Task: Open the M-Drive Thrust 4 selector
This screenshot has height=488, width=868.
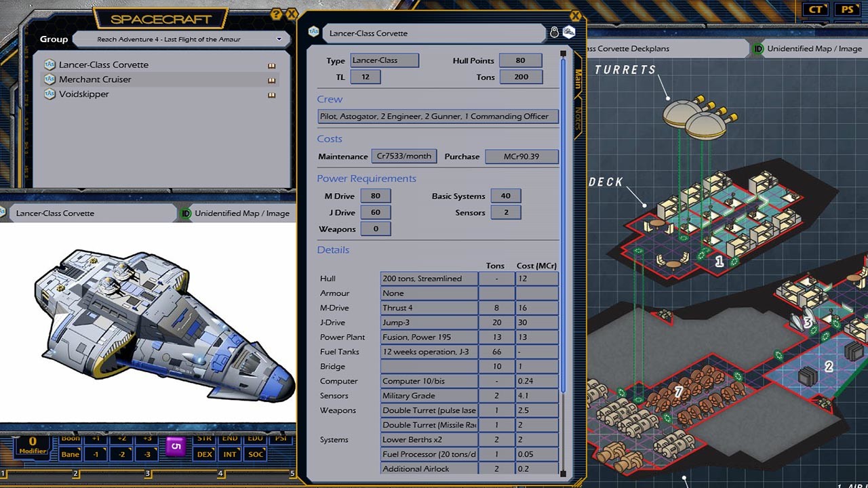Action: tap(429, 308)
